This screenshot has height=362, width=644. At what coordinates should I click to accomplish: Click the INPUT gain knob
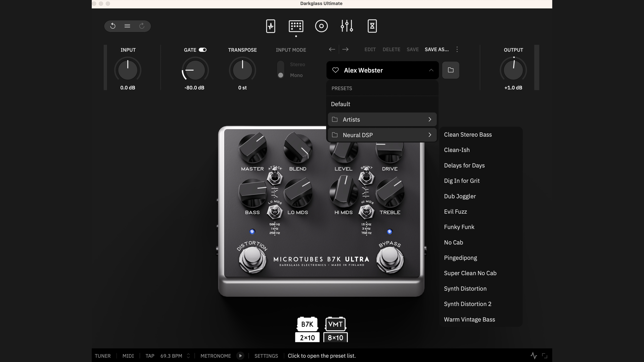coord(127,70)
